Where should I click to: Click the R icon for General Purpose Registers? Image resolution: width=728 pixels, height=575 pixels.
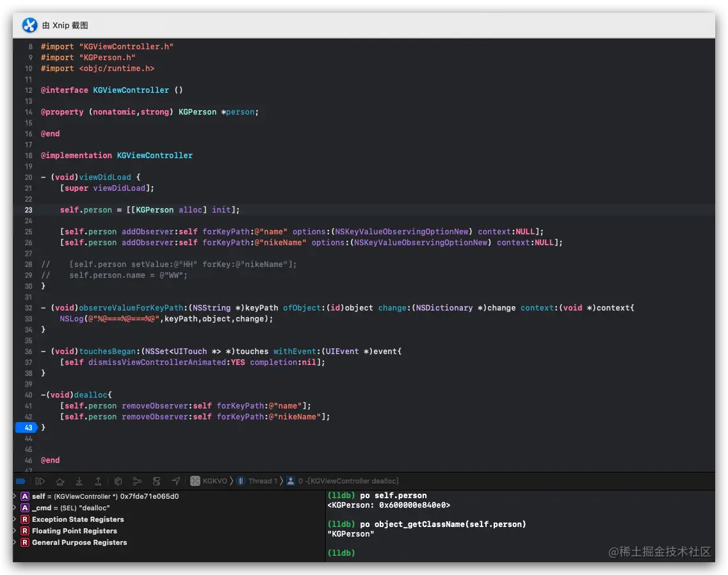click(x=25, y=542)
